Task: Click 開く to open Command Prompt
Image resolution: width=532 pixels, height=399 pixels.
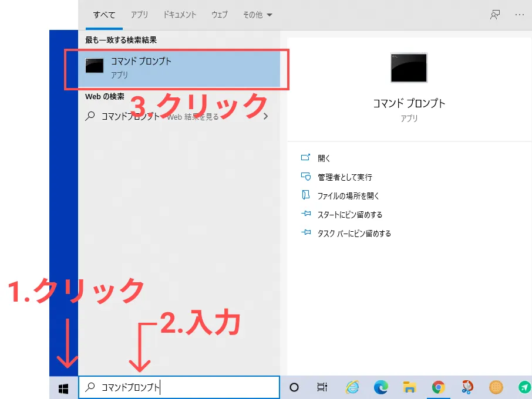Action: 324,158
